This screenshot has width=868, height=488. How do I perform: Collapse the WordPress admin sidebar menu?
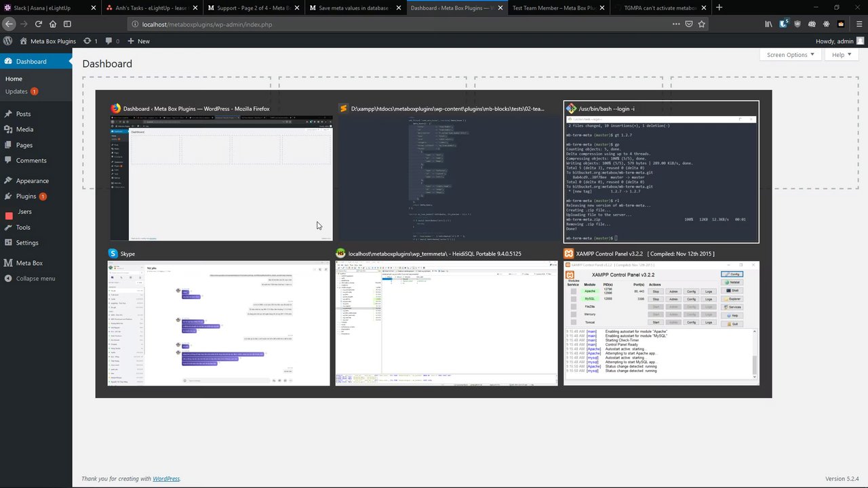[36, 279]
